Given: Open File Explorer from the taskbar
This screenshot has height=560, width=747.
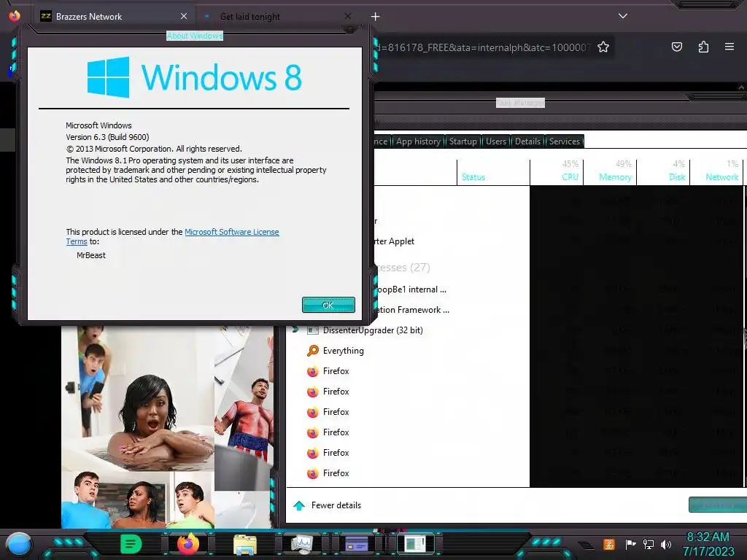Looking at the screenshot, I should [245, 545].
